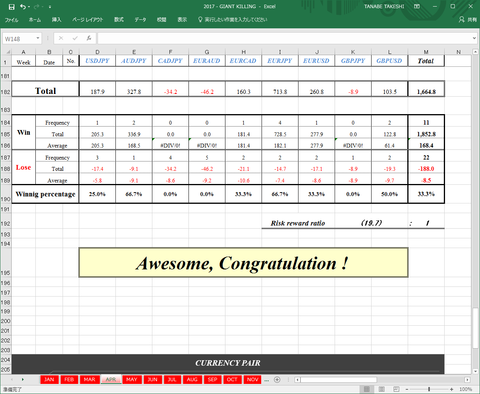The image size is (480, 394).
Task: Switch to the MAR sheet tab
Action: [x=90, y=380]
